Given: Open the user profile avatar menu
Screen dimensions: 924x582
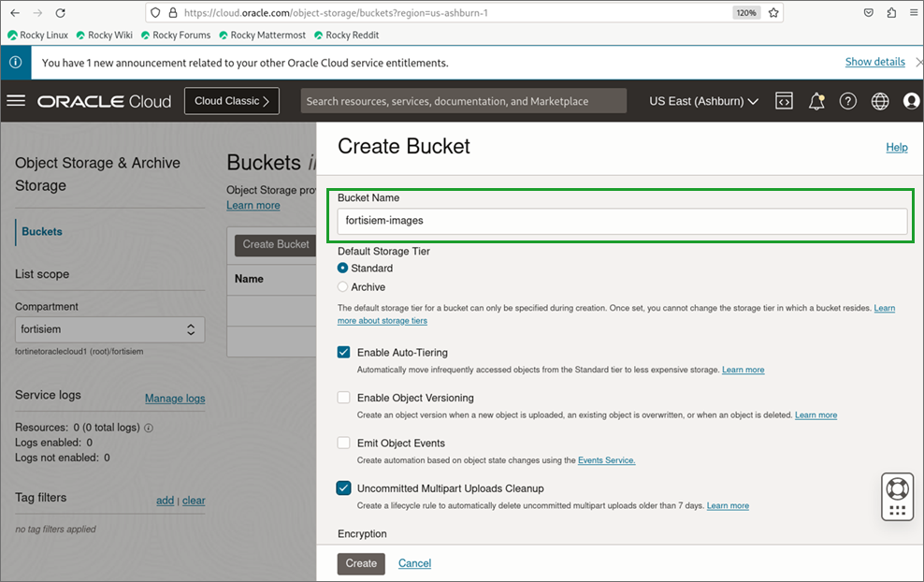Looking at the screenshot, I should tap(911, 101).
